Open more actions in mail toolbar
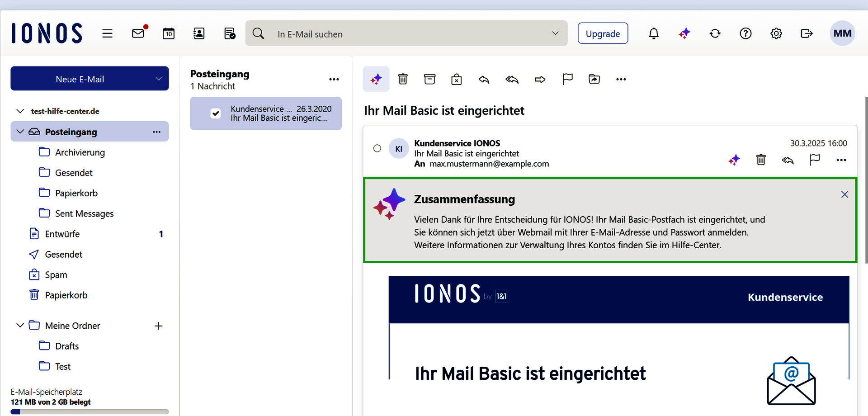The width and height of the screenshot is (868, 416). point(621,79)
